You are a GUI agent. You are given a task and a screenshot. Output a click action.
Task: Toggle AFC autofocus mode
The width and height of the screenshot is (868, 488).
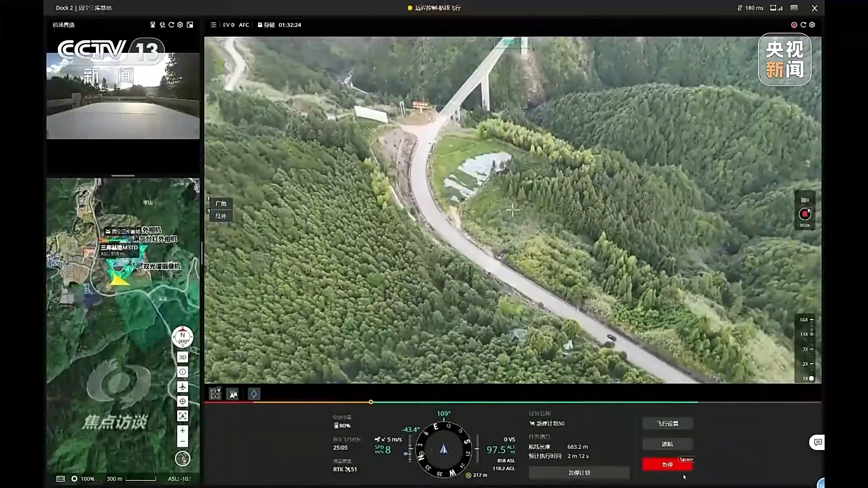tap(244, 25)
